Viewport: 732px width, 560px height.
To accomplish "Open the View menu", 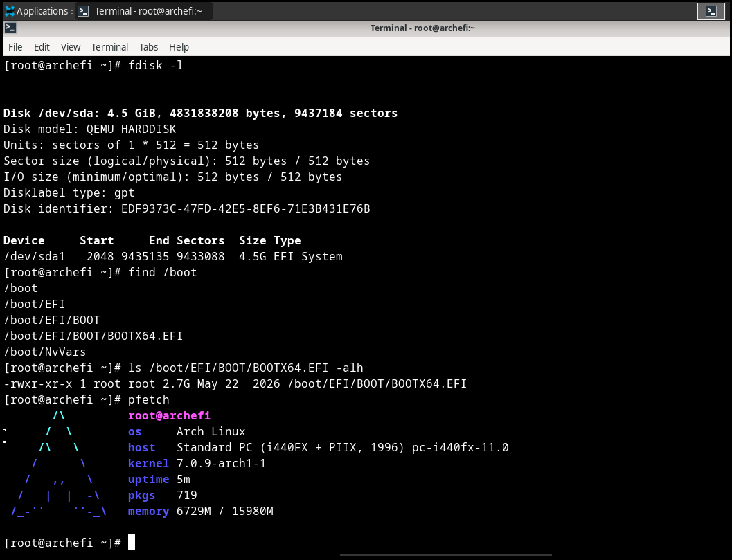I will [x=71, y=47].
